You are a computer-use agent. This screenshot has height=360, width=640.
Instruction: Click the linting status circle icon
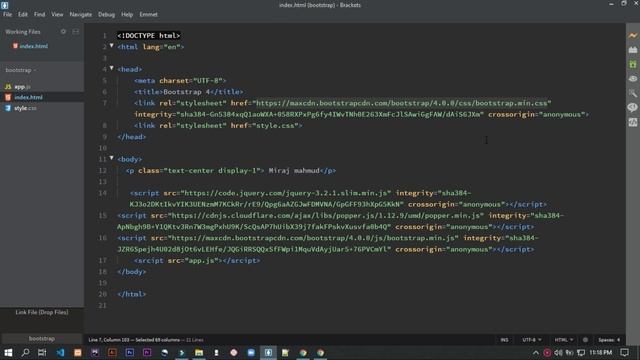click(x=585, y=340)
